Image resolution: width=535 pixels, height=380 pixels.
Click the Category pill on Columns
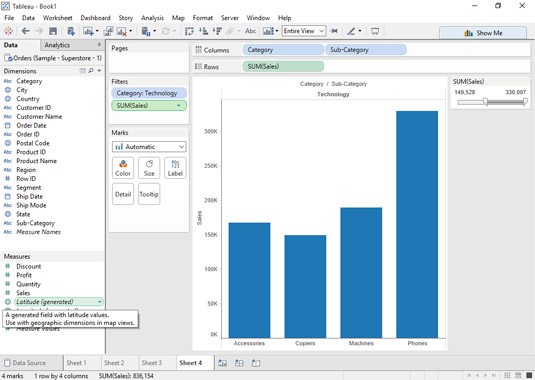(x=283, y=50)
